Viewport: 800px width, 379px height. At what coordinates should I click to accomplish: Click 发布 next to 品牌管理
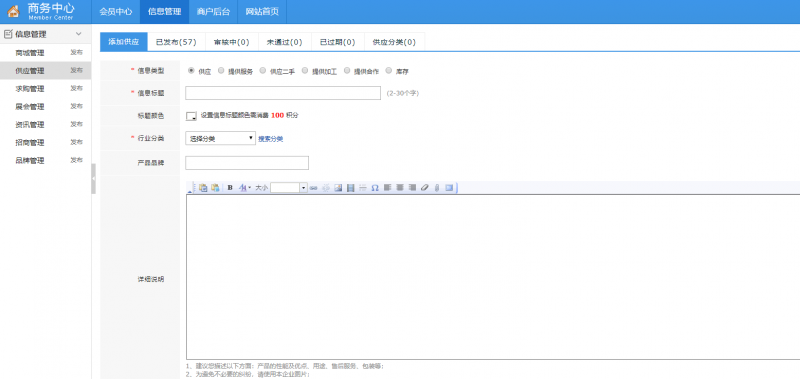pos(77,160)
